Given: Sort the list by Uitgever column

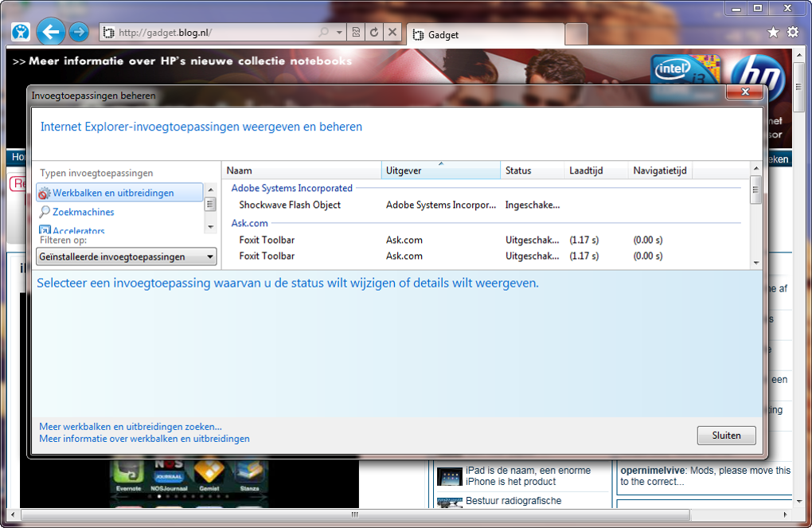Looking at the screenshot, I should click(x=441, y=170).
